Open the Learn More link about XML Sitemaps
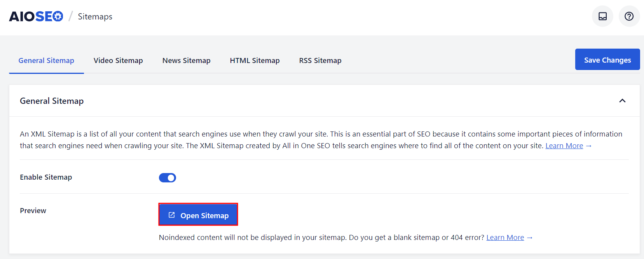644x259 pixels. (564, 145)
